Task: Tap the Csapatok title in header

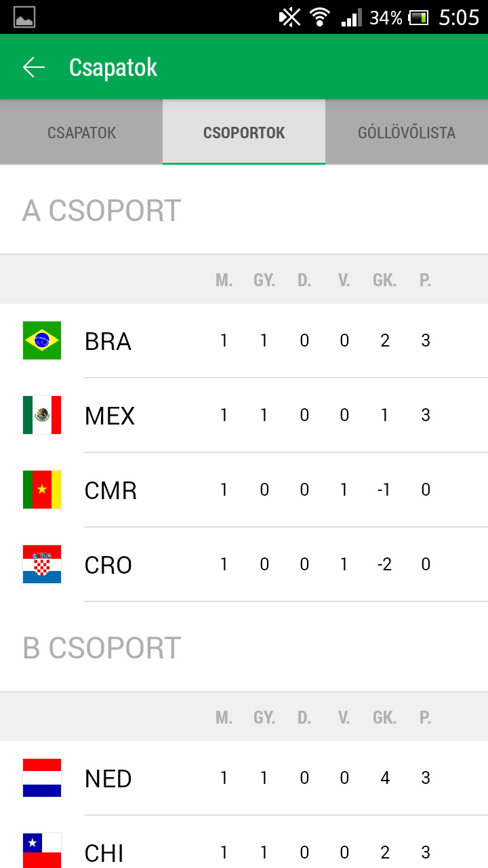Action: pyautogui.click(x=113, y=67)
